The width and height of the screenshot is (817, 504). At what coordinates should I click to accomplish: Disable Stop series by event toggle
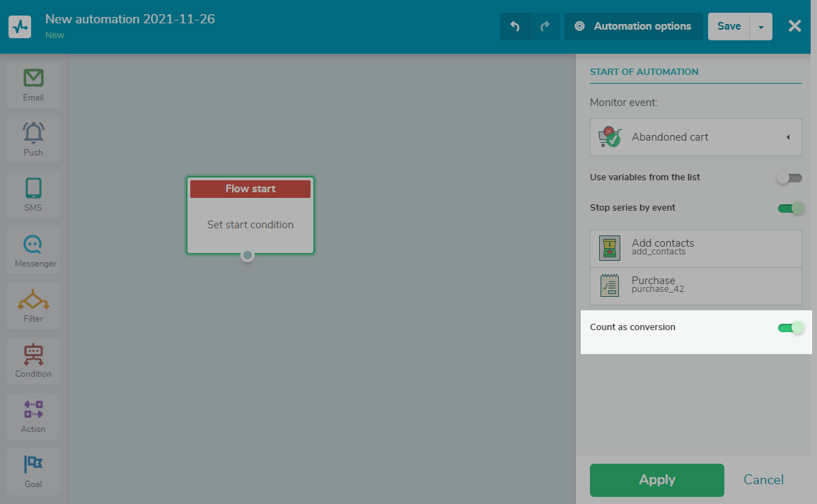click(790, 208)
